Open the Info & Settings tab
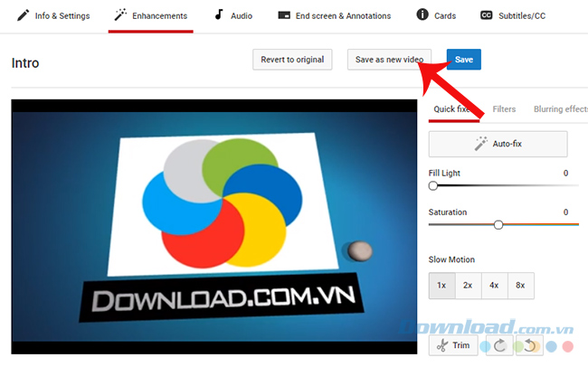Screen dimensions: 588x367 point(52,15)
